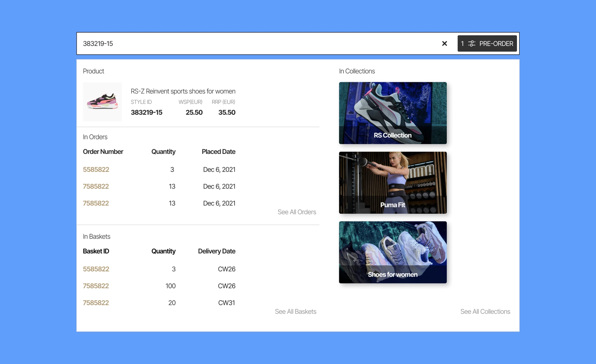
Task: Open basket 7585822 with delivery date CW31
Action: click(96, 303)
